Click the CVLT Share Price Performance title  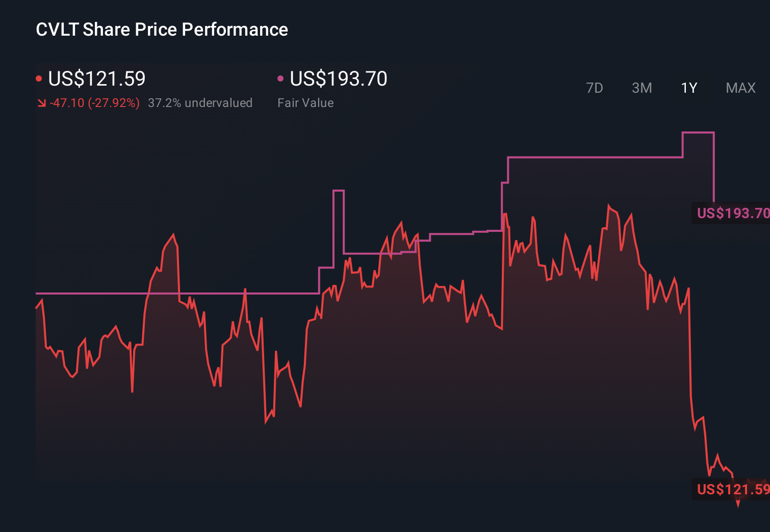pyautogui.click(x=161, y=29)
